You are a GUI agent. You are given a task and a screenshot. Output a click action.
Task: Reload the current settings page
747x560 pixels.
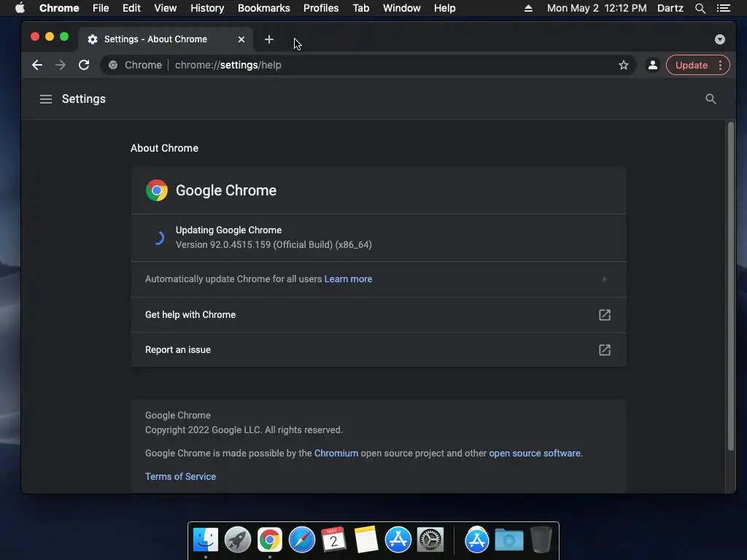point(84,65)
